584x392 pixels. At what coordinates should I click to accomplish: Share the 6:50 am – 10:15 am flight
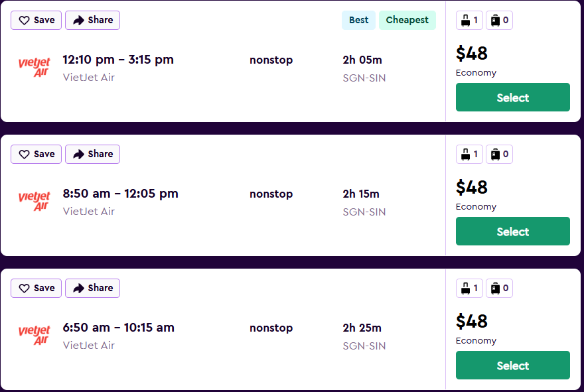[x=92, y=289]
